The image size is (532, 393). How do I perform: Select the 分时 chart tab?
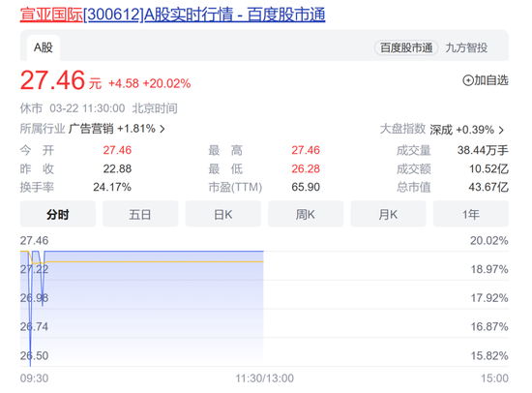click(x=58, y=214)
